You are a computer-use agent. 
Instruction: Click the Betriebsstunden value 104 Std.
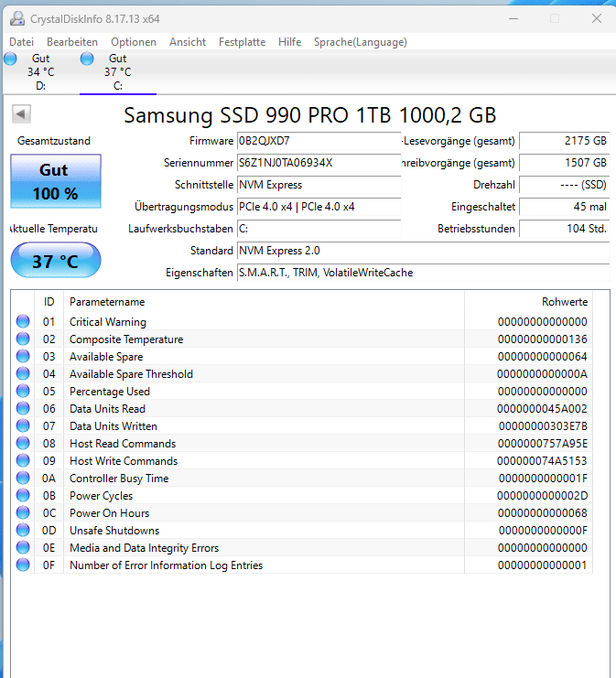[x=565, y=229]
